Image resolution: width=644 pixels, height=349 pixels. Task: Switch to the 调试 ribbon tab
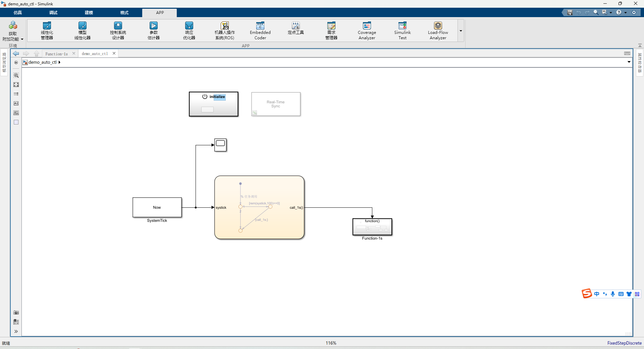(x=53, y=12)
